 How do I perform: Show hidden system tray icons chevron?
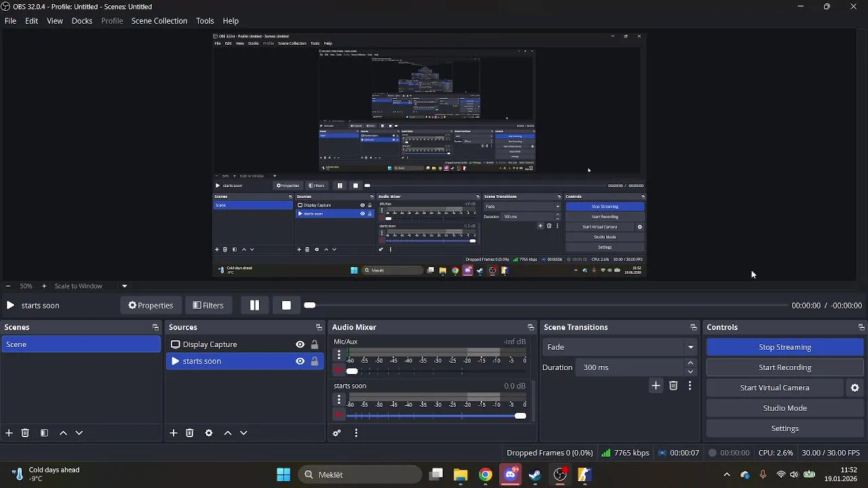tap(727, 474)
